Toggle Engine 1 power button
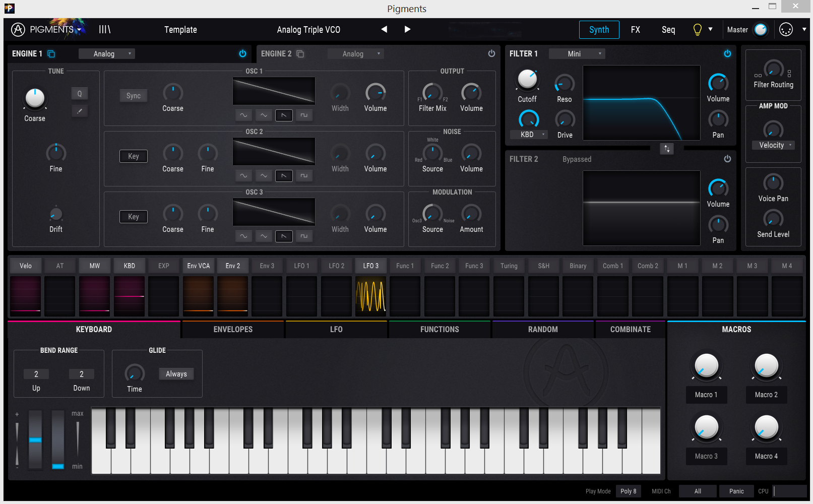 coord(242,53)
